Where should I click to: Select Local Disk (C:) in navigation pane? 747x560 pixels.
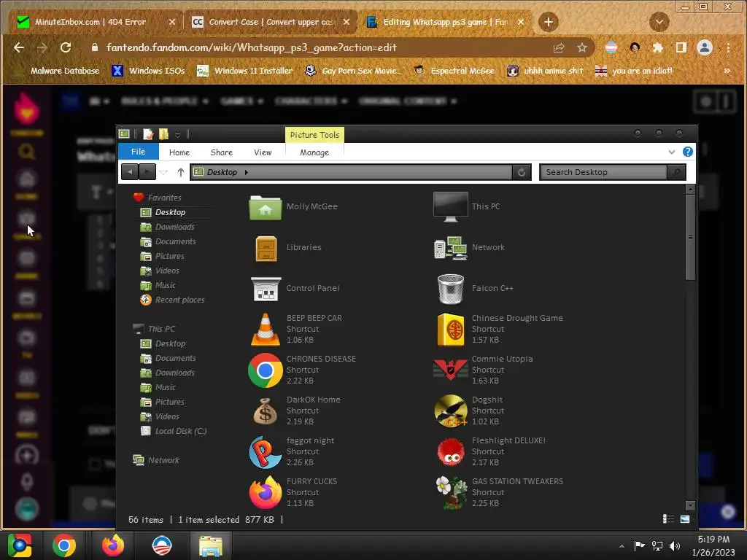tap(174, 431)
